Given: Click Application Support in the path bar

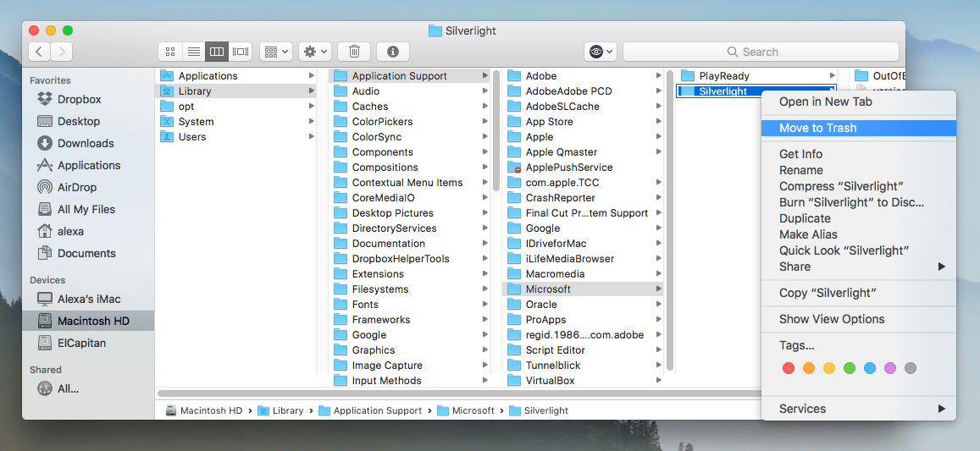Looking at the screenshot, I should click(x=371, y=410).
